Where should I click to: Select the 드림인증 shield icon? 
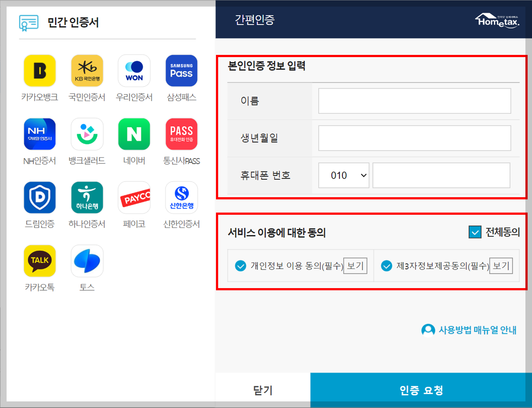click(40, 198)
